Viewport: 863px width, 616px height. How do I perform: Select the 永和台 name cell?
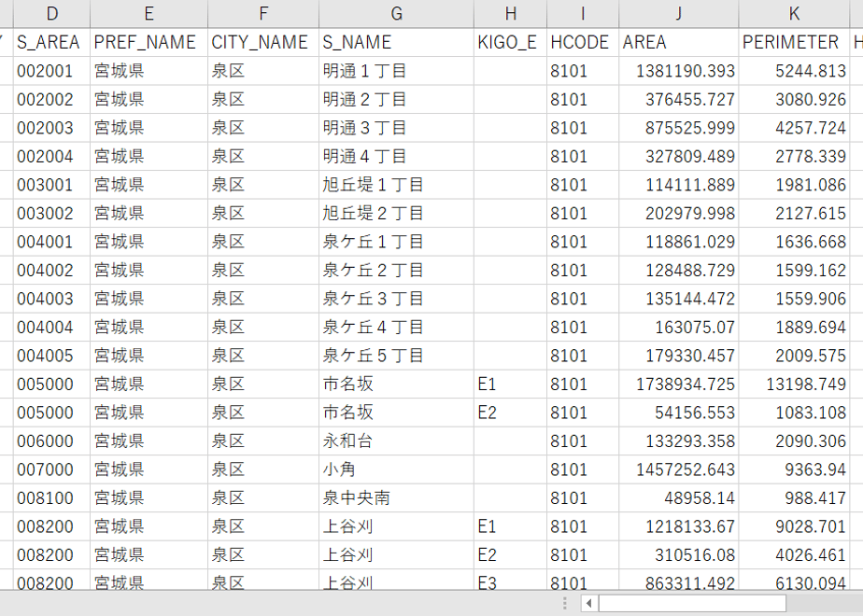(396, 441)
